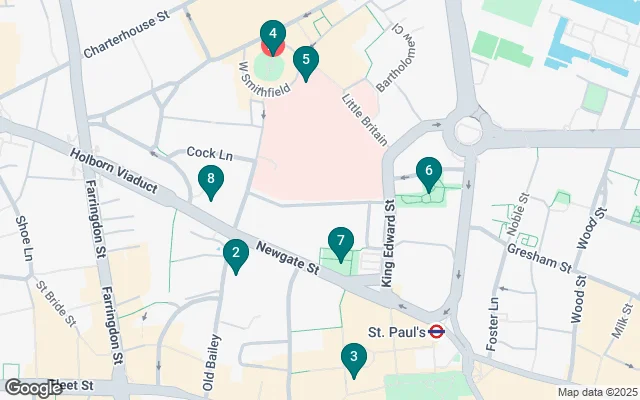Select map marker number 2

(236, 256)
